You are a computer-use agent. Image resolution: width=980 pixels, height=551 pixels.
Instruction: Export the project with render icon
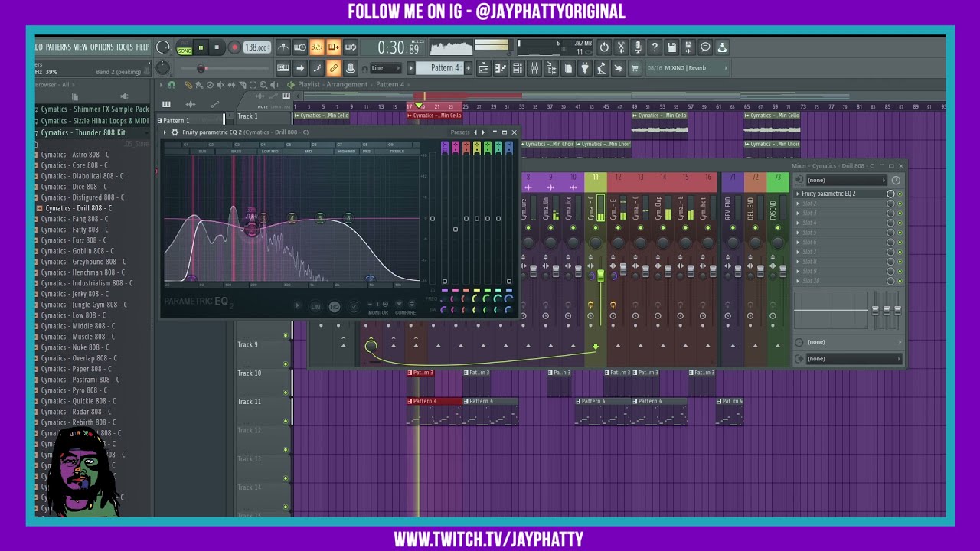click(x=688, y=47)
